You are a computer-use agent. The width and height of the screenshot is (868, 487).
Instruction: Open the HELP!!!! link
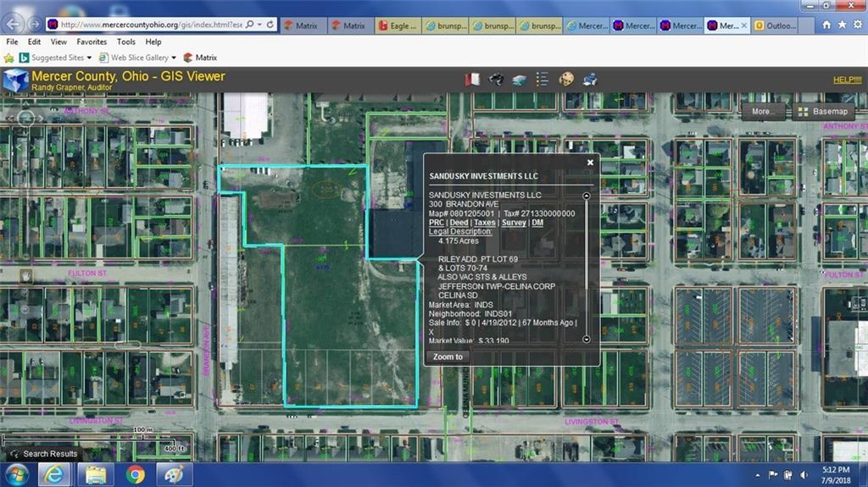(848, 80)
